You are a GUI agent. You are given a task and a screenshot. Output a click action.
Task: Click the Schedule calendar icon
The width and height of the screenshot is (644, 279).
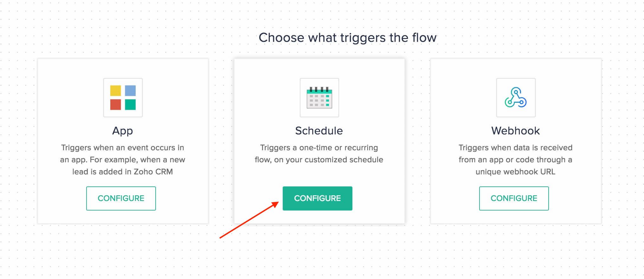click(x=319, y=98)
